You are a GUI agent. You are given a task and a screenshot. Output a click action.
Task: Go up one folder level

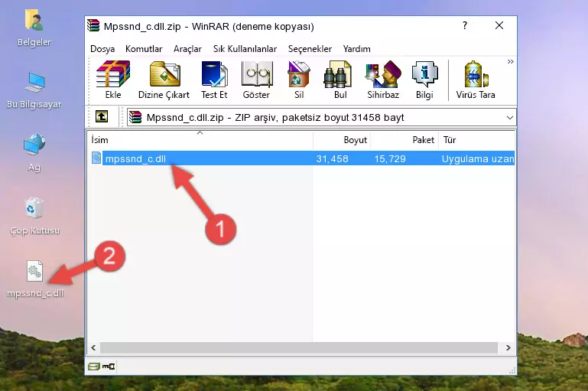[102, 117]
